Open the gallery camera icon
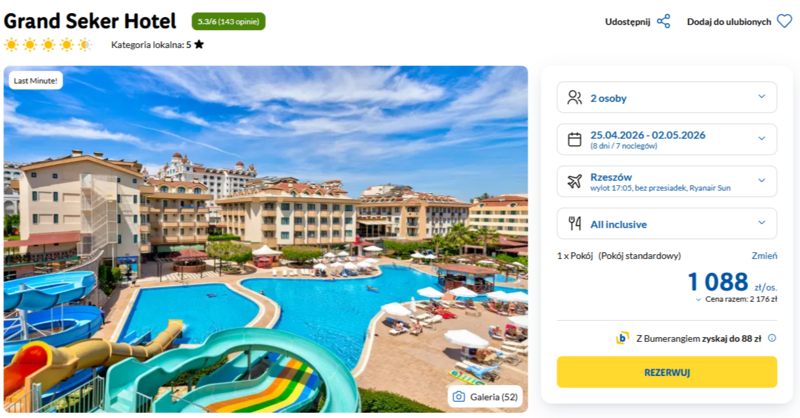800x418 pixels. pyautogui.click(x=459, y=397)
